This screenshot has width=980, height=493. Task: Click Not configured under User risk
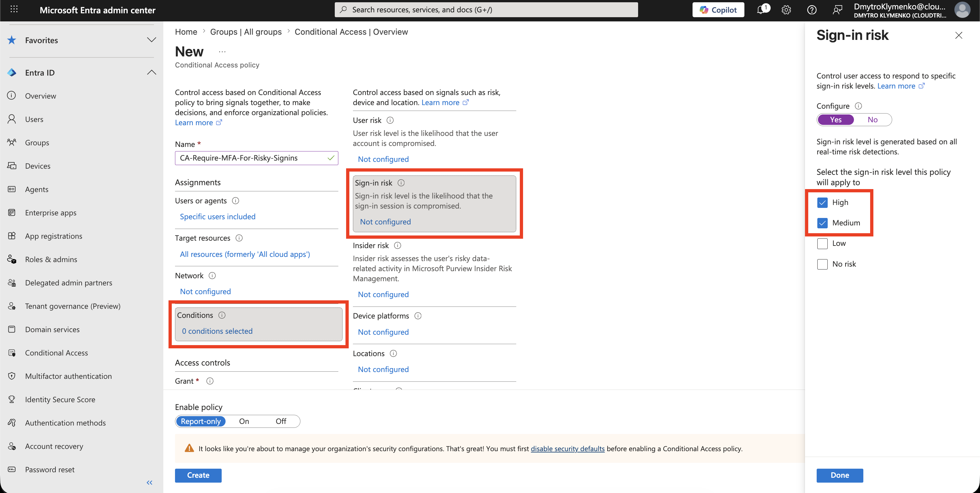[383, 159]
